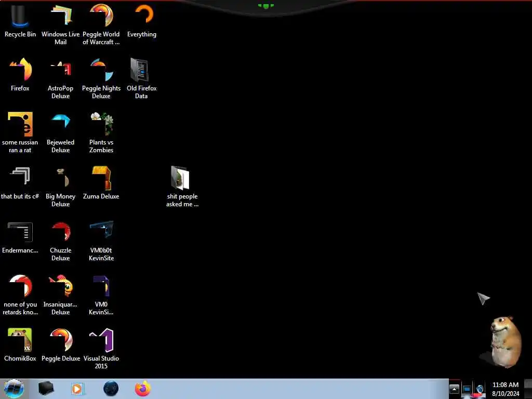This screenshot has height=399, width=532.
Task: Launch media player from the taskbar
Action: [x=77, y=389]
